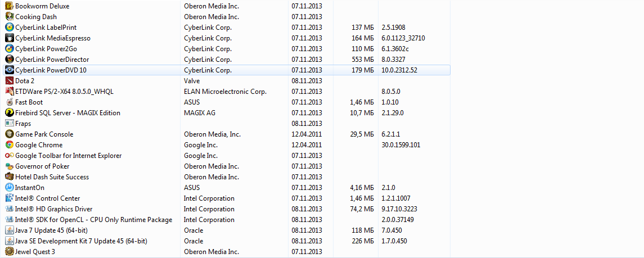Click the Intel HD Graphics Driver icon
Image resolution: width=644 pixels, height=258 pixels.
(9, 209)
